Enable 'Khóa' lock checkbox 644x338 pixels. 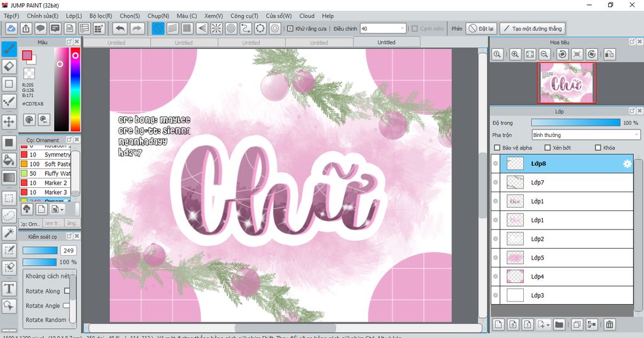598,148
